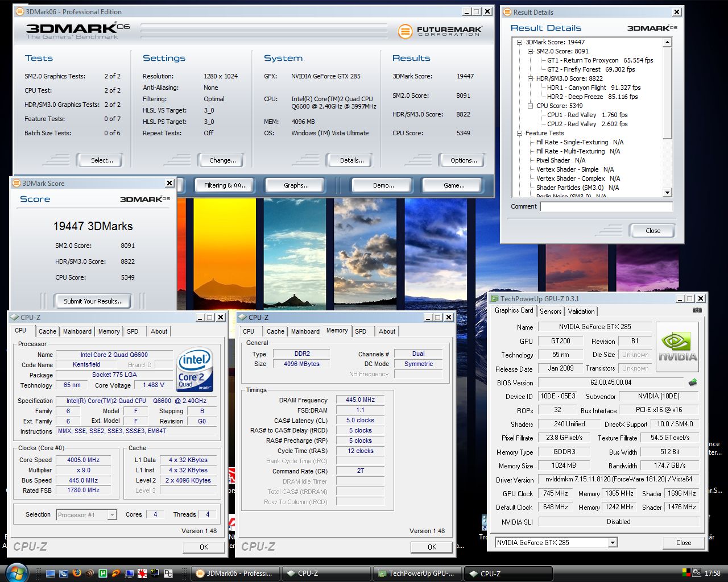Click the Intel Core 2 Quad logo
This screenshot has height=582, width=728.
[x=195, y=369]
